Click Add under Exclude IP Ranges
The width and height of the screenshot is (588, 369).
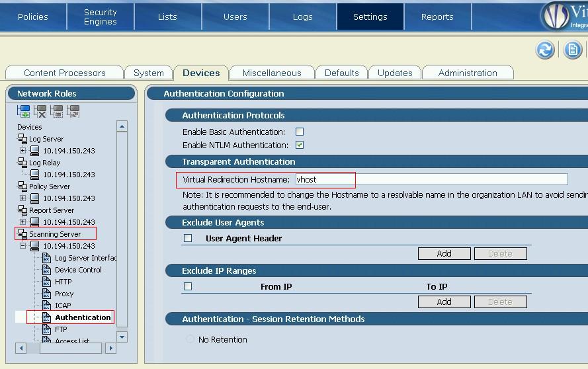pos(444,302)
